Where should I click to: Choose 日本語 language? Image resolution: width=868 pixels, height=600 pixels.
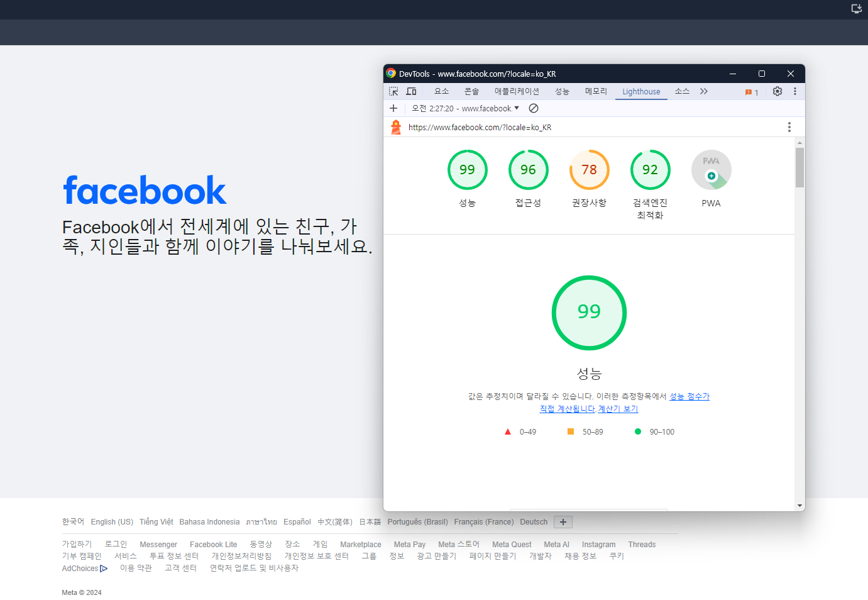point(370,522)
